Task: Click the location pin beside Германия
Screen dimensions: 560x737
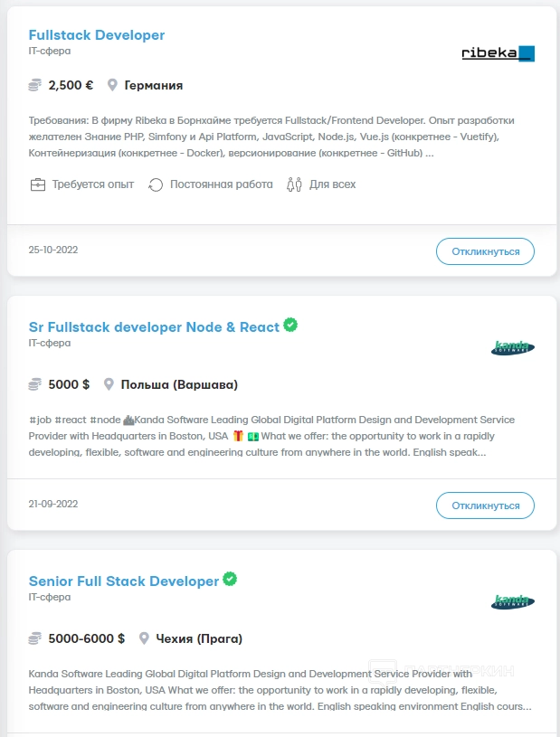Action: (x=113, y=86)
